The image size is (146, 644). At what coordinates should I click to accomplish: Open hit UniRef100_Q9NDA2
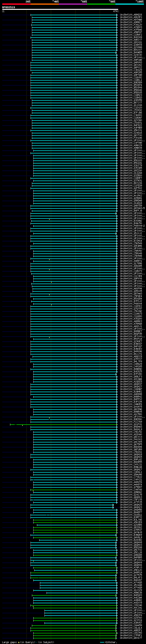(x=131, y=492)
